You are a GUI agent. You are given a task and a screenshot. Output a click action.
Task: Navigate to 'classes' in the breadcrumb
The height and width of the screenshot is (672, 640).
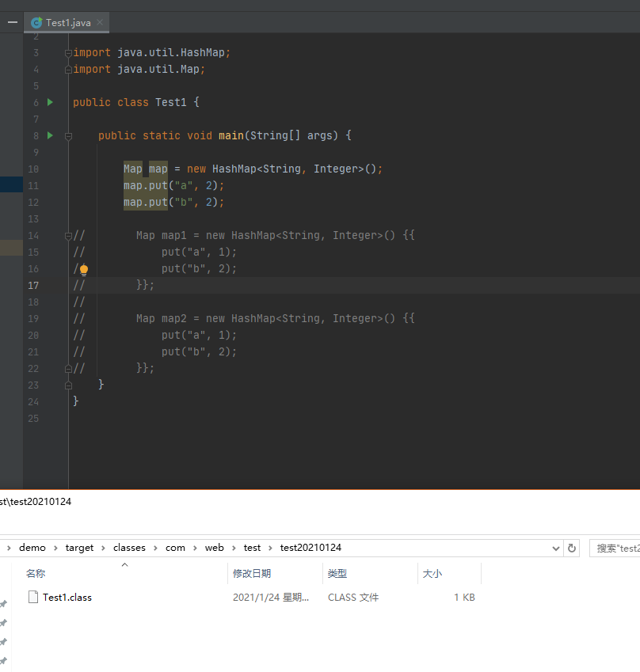pyautogui.click(x=129, y=548)
